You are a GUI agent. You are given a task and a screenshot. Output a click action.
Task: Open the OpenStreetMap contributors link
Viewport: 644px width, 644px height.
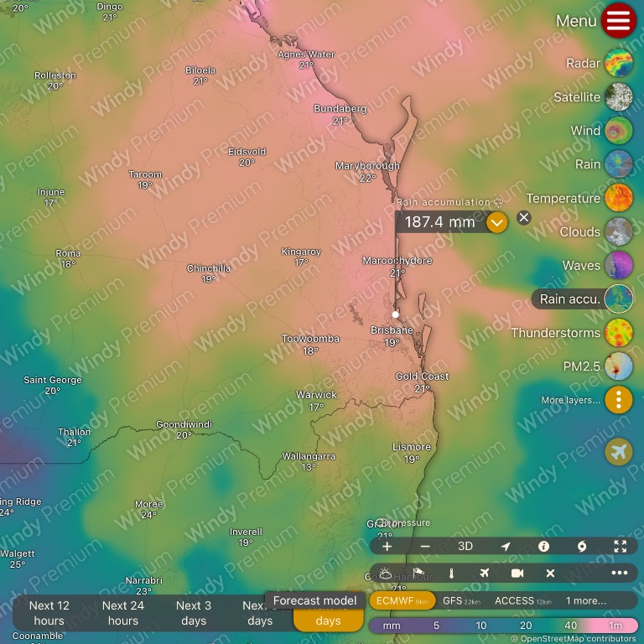pyautogui.click(x=577, y=639)
